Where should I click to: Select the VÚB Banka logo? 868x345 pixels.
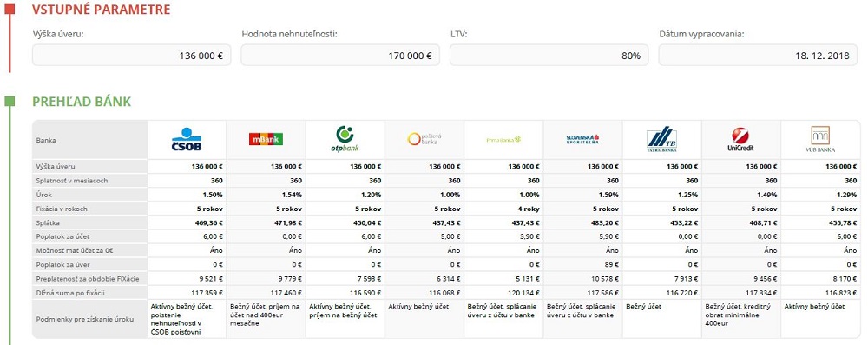[820, 139]
